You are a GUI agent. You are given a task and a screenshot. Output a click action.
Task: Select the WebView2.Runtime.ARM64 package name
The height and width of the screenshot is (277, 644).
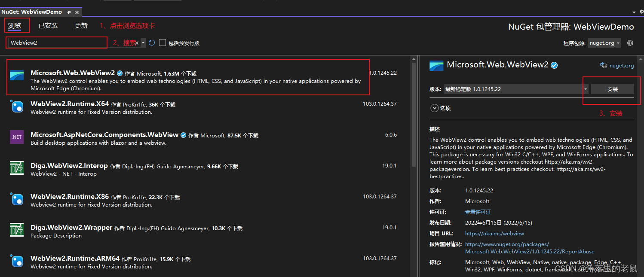75,259
